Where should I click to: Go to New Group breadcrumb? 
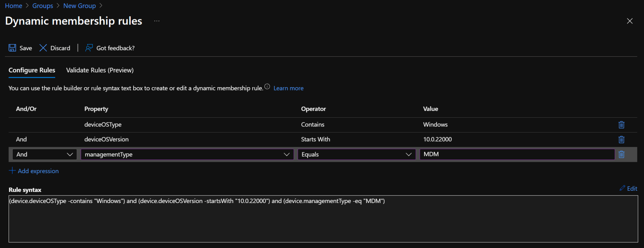coord(80,6)
